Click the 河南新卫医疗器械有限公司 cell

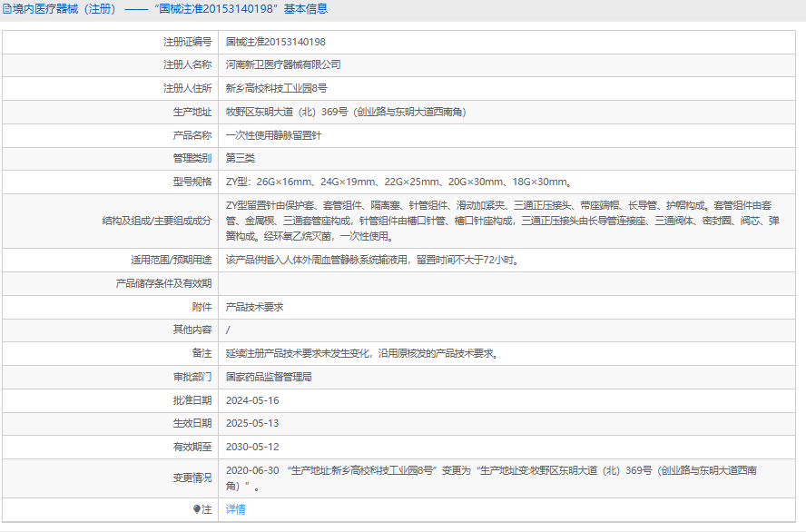283,64
